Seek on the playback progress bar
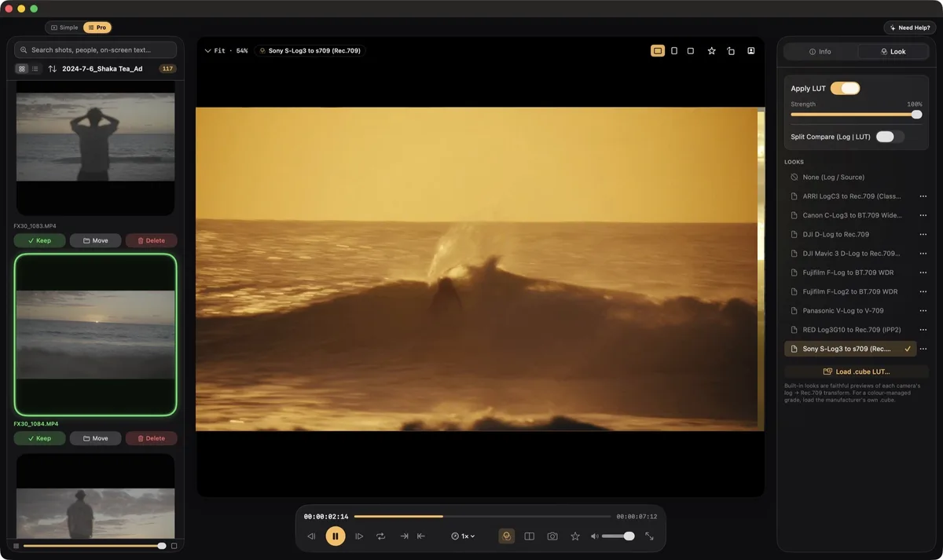Screen dimensions: 943x560 point(483,517)
